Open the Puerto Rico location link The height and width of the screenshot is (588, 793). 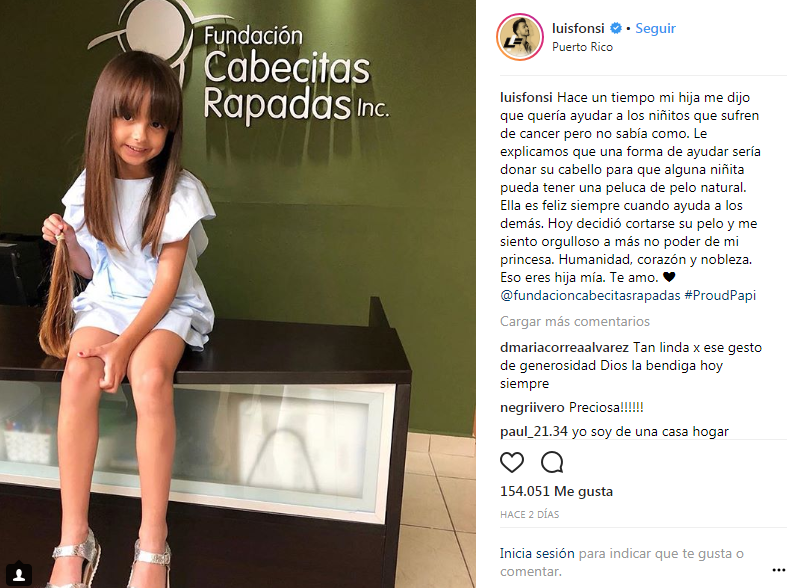582,47
